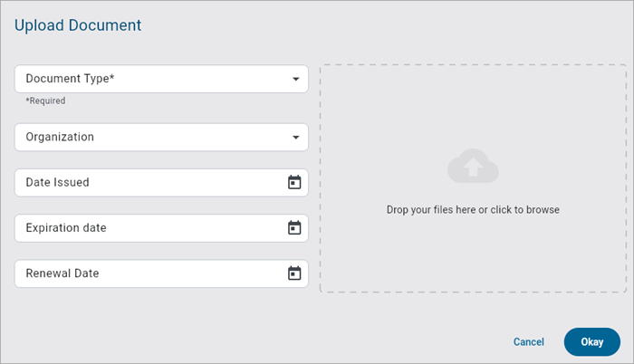Click 'Drop your files here or click to browse'
Image resolution: width=634 pixels, height=364 pixels.
473,210
